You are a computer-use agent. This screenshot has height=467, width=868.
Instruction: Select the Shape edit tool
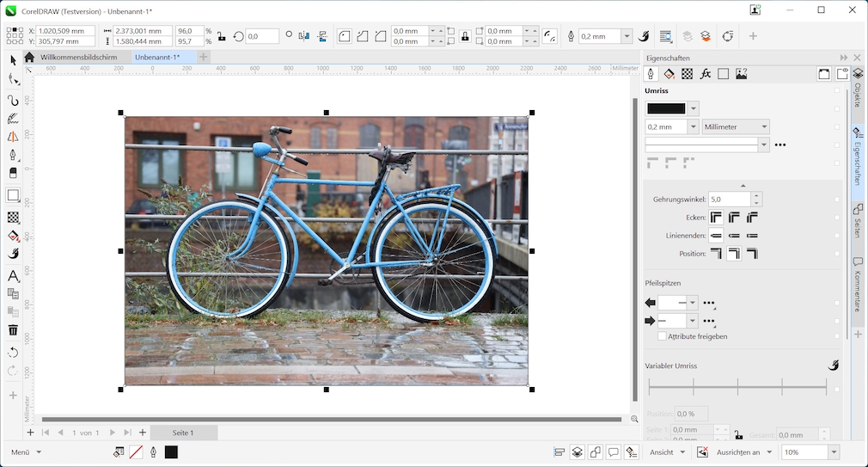pyautogui.click(x=13, y=80)
